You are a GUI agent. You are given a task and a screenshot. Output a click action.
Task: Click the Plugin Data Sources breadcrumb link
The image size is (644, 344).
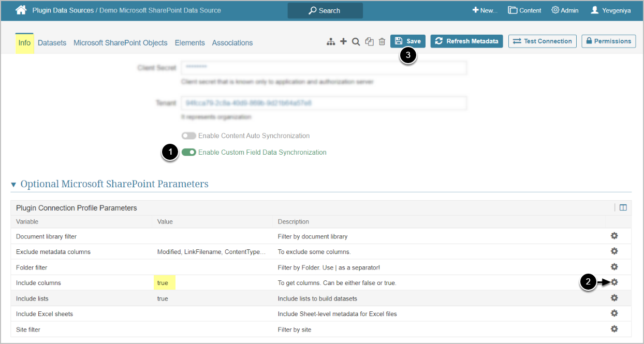coord(63,10)
